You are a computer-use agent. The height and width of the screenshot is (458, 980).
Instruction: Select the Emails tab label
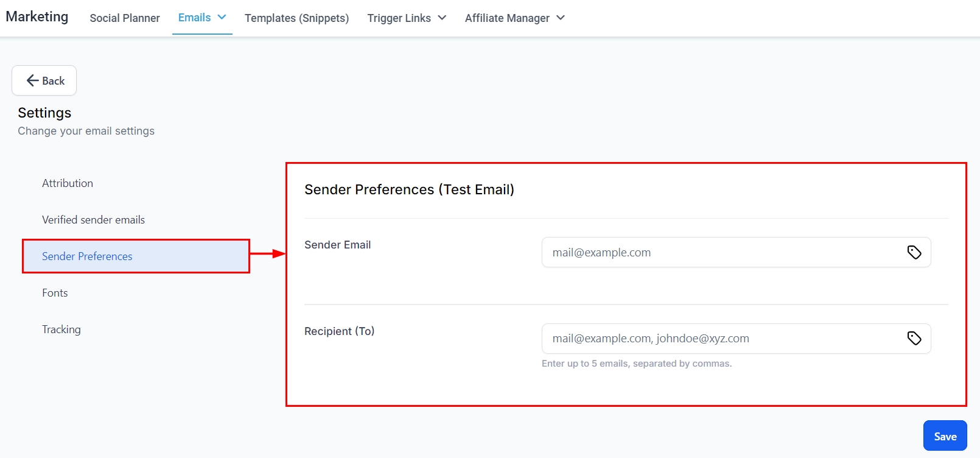194,18
